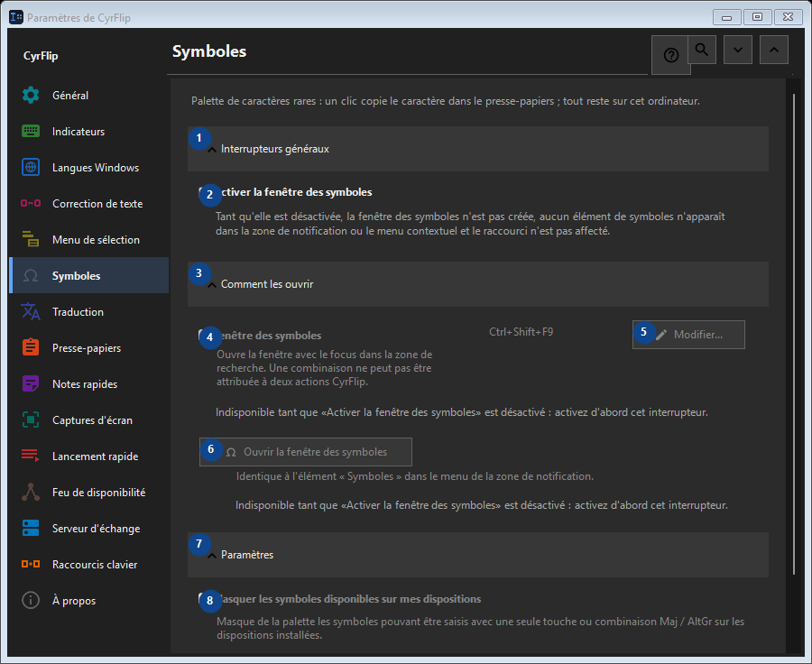Choose the Menu de sélection icon
Viewport: 812px width, 664px height.
[31, 240]
